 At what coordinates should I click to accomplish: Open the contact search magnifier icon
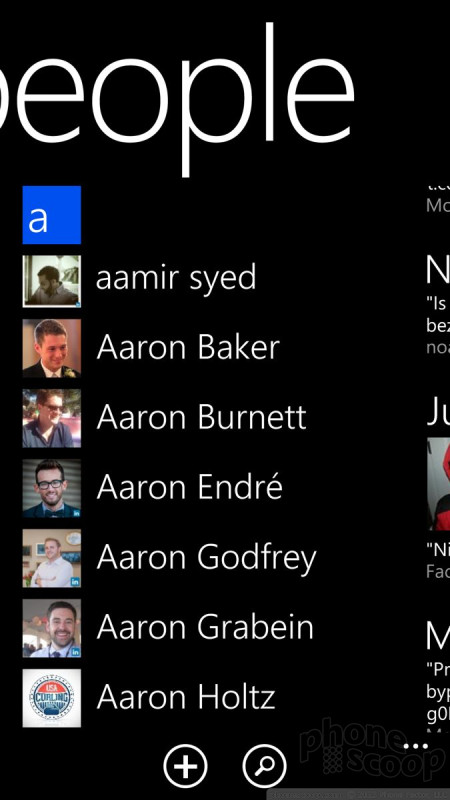pyautogui.click(x=264, y=766)
